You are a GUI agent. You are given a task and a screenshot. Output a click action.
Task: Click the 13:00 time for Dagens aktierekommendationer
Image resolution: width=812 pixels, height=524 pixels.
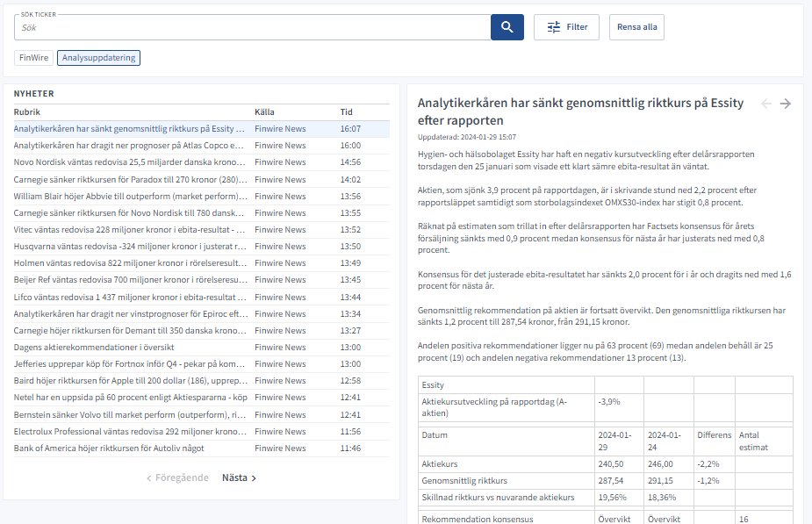tap(350, 348)
